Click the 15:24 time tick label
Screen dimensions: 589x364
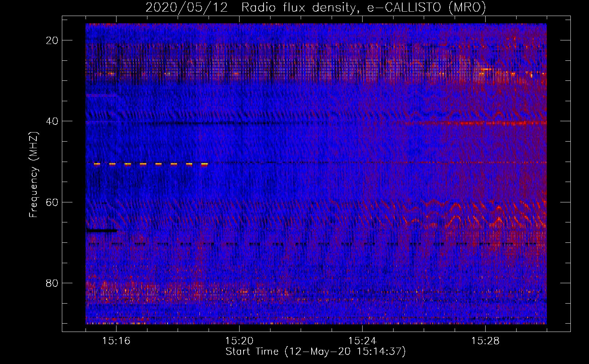tap(362, 341)
